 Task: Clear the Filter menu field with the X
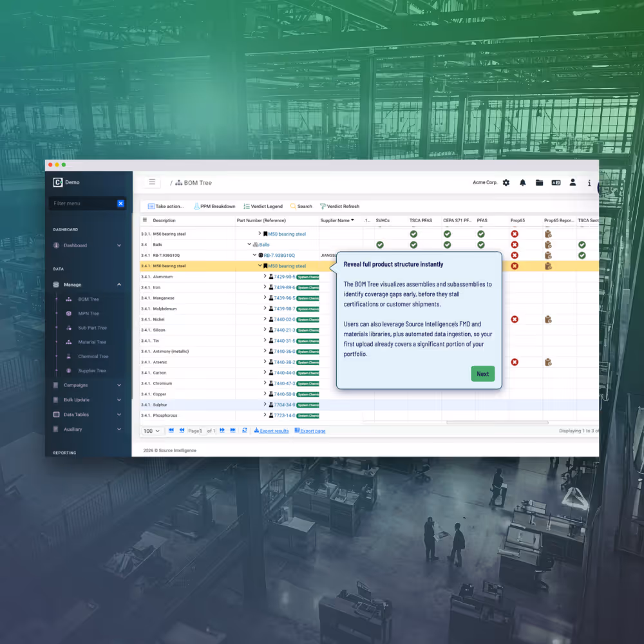tap(120, 204)
